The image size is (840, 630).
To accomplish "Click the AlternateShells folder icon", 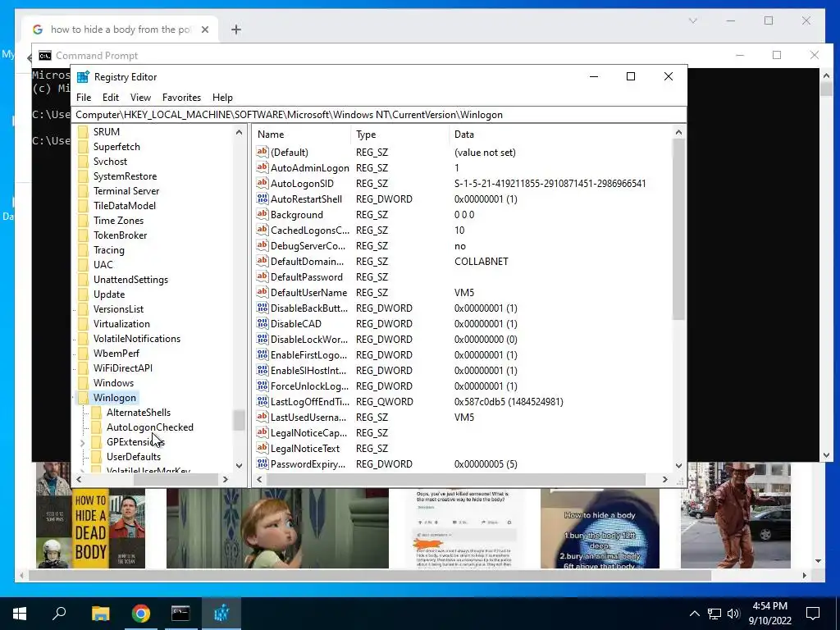I will (x=96, y=413).
